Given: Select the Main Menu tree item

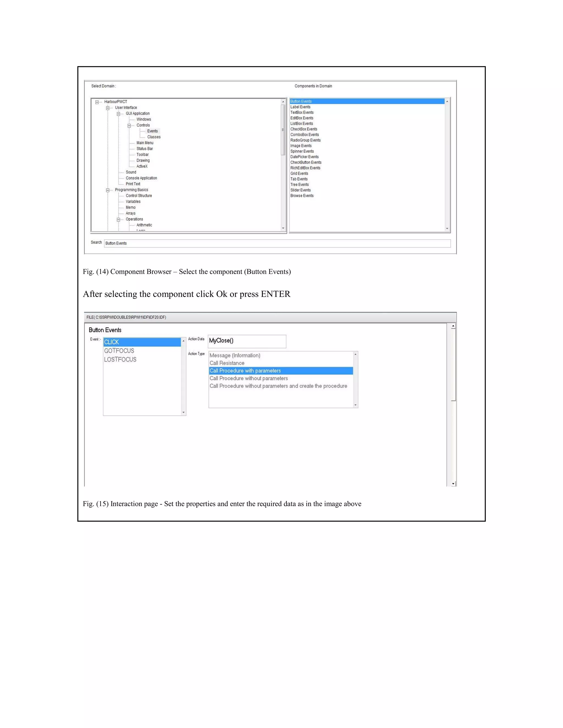Looking at the screenshot, I should [x=145, y=143].
